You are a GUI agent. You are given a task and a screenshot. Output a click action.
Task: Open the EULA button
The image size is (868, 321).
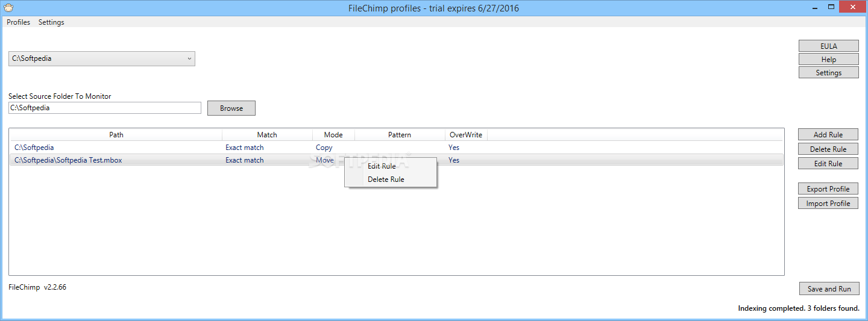[x=829, y=46]
